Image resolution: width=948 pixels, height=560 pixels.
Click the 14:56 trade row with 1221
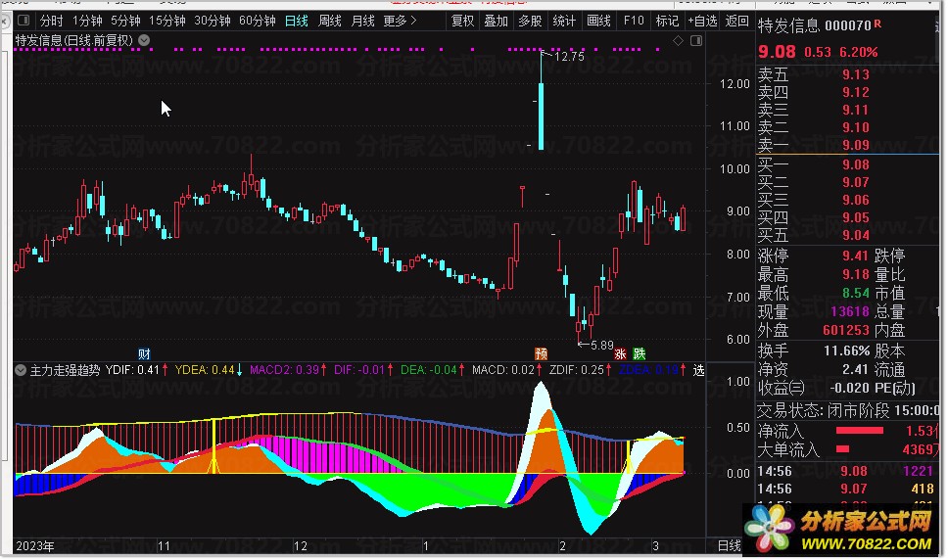pos(848,471)
